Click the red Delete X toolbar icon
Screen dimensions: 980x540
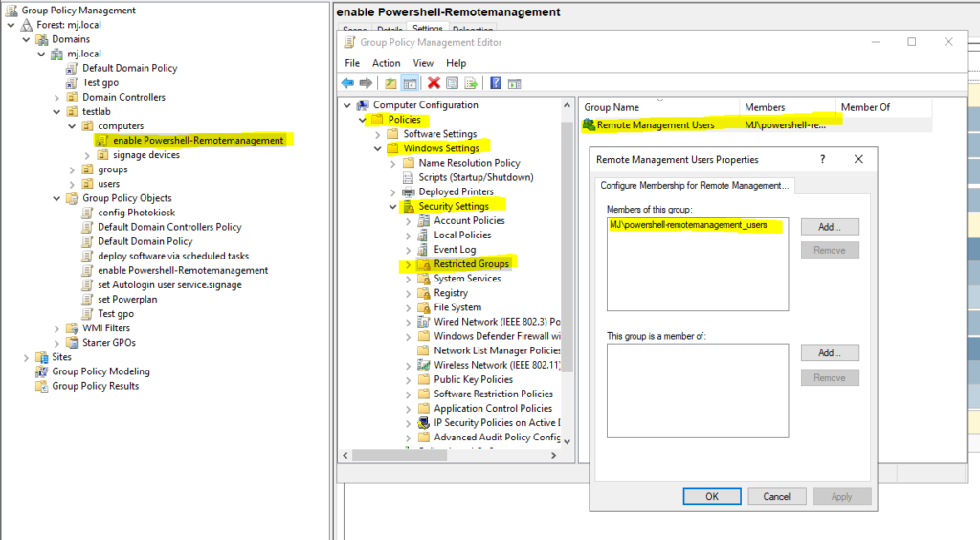(x=434, y=82)
